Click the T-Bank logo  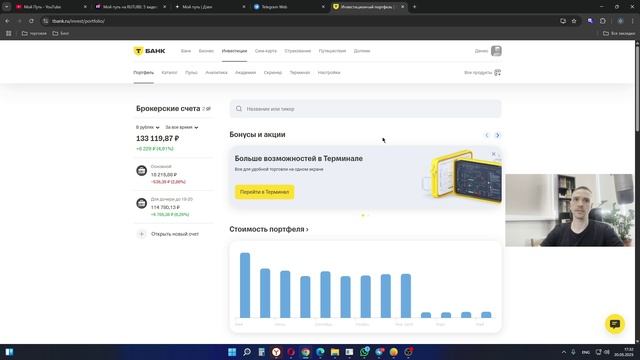[x=149, y=51]
